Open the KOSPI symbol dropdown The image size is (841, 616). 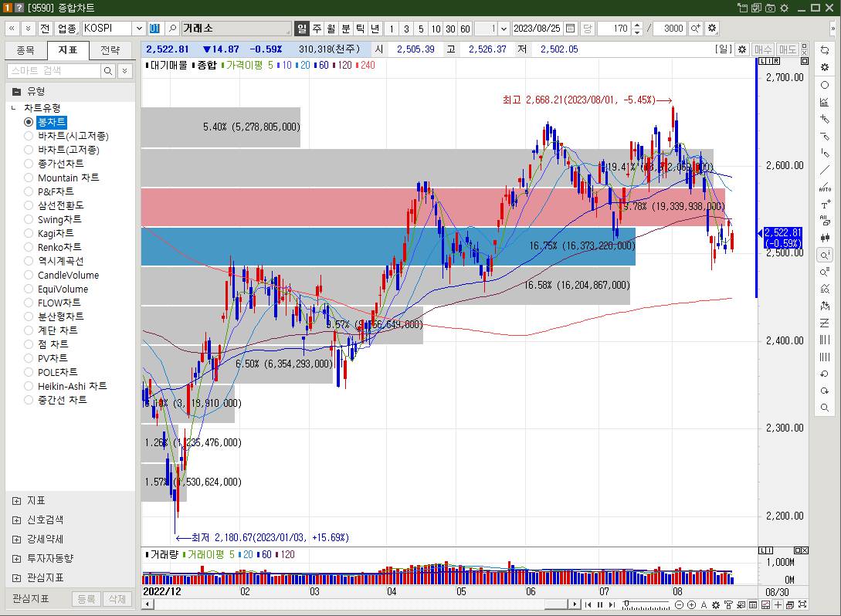pos(139,29)
